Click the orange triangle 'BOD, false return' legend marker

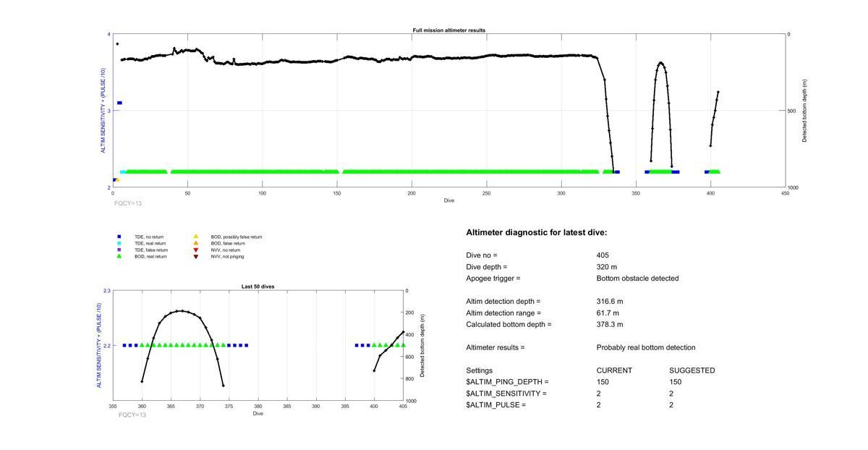click(x=195, y=243)
